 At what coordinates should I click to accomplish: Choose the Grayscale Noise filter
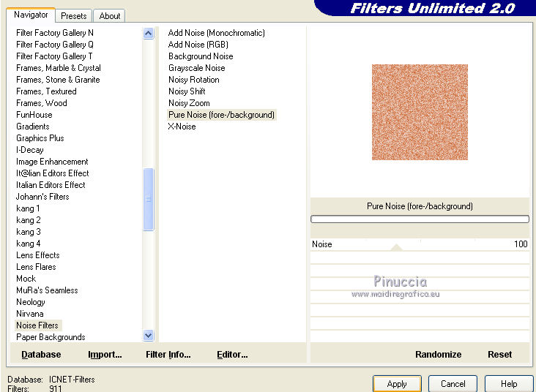tap(196, 68)
